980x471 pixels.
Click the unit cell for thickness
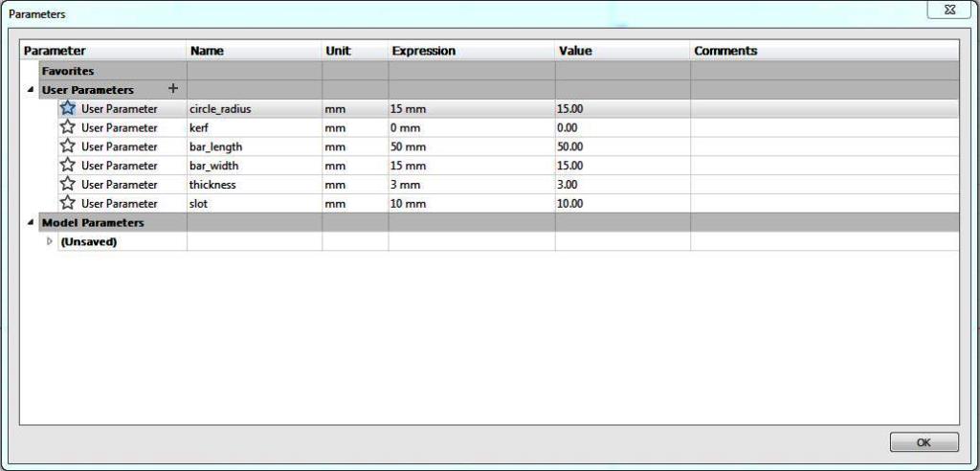(x=355, y=185)
